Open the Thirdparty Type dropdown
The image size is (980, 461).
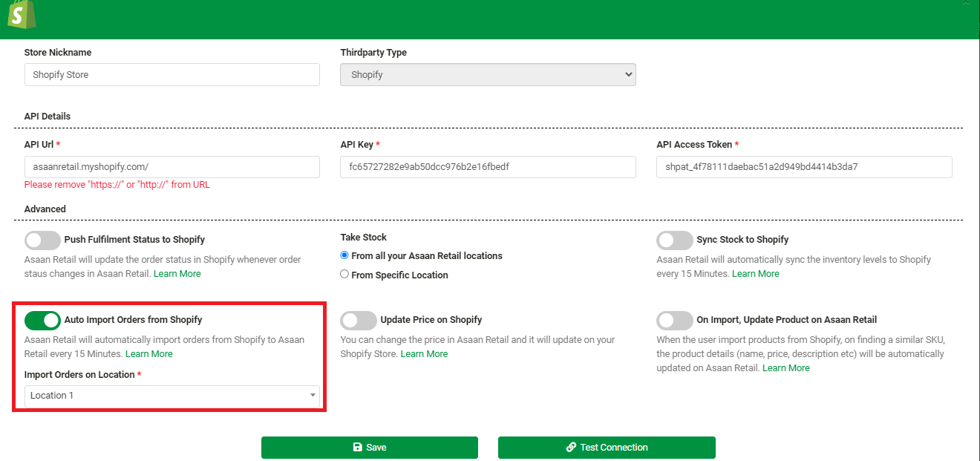488,74
